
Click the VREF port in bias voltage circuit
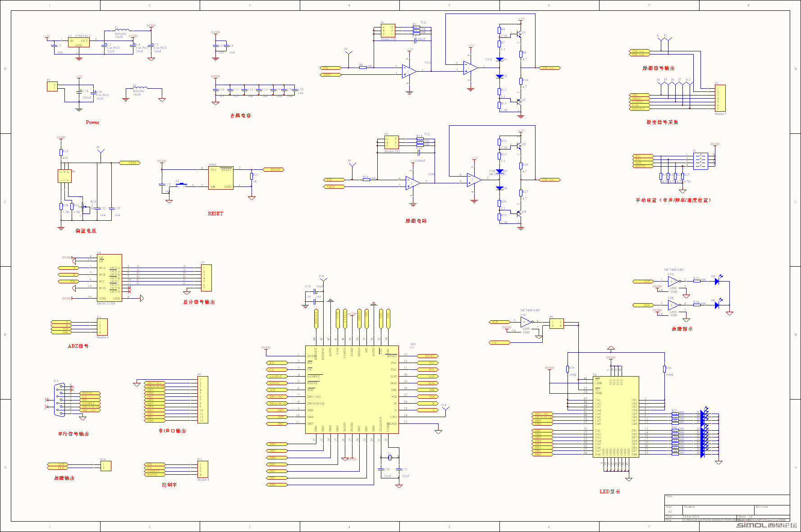tap(130, 163)
